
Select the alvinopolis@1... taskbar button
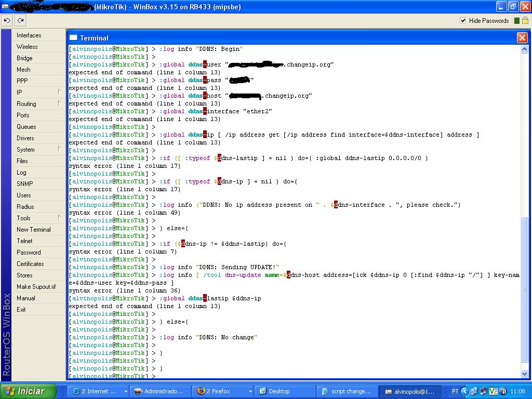click(409, 391)
